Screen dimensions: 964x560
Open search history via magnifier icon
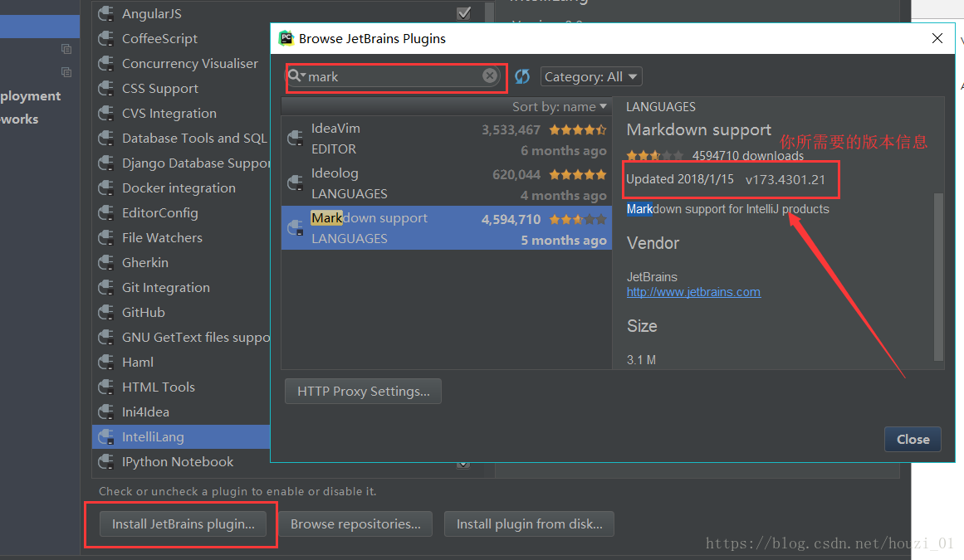tap(296, 75)
